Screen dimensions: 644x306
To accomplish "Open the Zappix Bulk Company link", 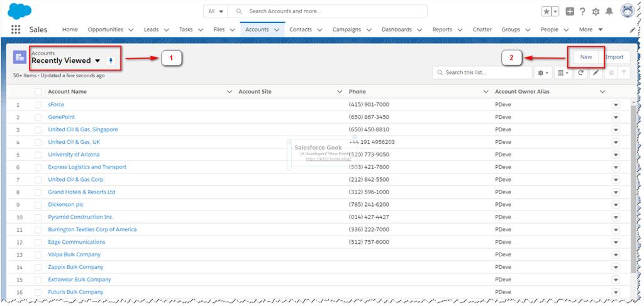I will (75, 268).
